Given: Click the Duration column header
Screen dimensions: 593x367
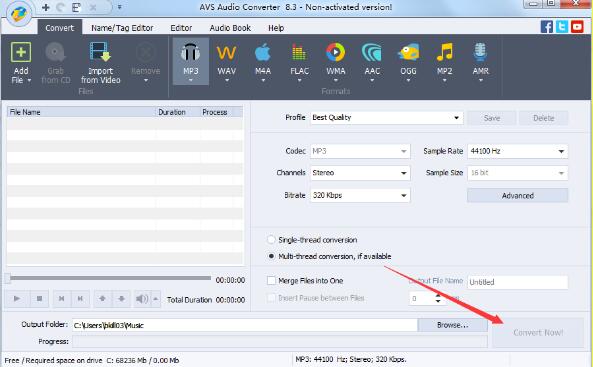Looking at the screenshot, I should pyautogui.click(x=178, y=112).
